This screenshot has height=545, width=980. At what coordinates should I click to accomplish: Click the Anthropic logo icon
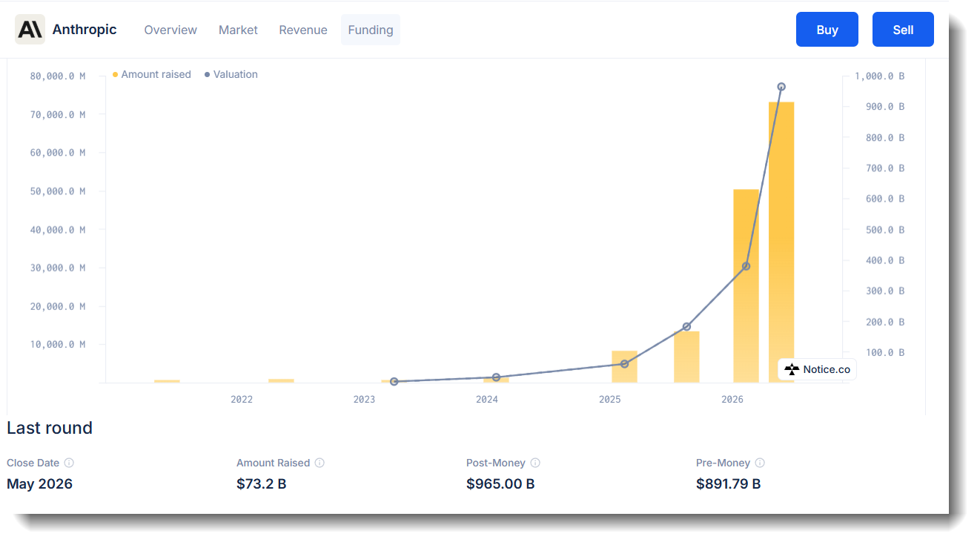click(x=30, y=30)
